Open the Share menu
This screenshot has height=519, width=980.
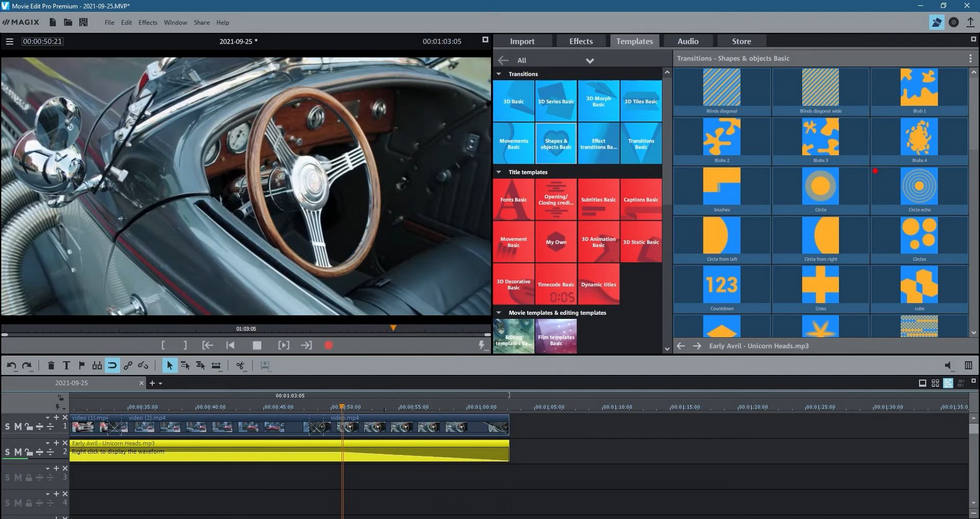click(202, 23)
